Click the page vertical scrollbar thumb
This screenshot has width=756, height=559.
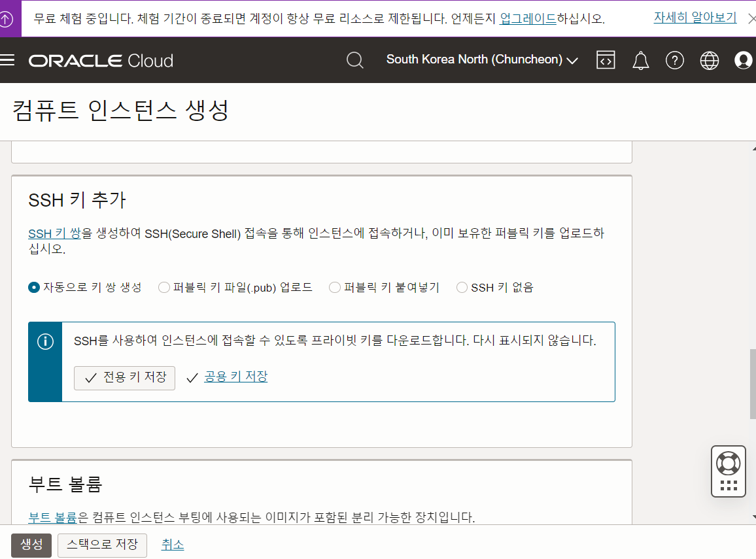(x=753, y=383)
